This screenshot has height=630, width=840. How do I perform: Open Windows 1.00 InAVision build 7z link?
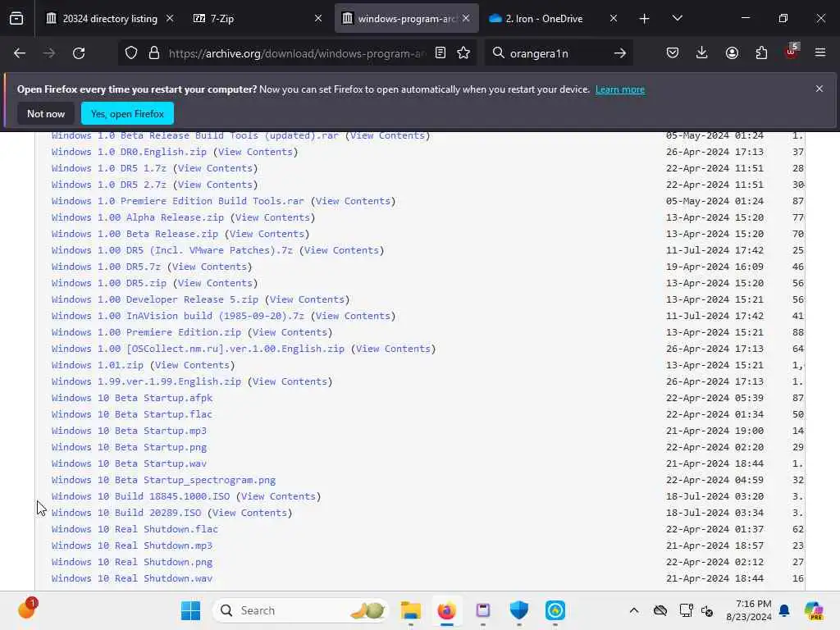point(178,316)
